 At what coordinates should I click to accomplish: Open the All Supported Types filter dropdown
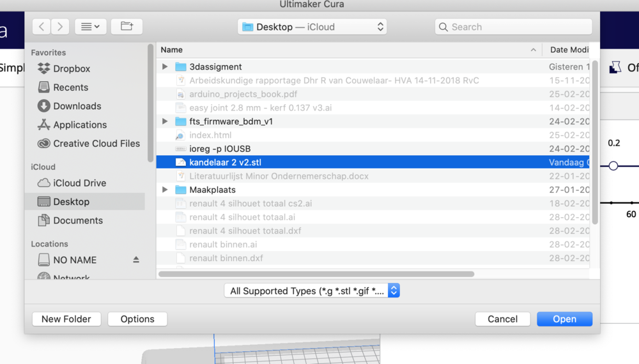point(312,291)
